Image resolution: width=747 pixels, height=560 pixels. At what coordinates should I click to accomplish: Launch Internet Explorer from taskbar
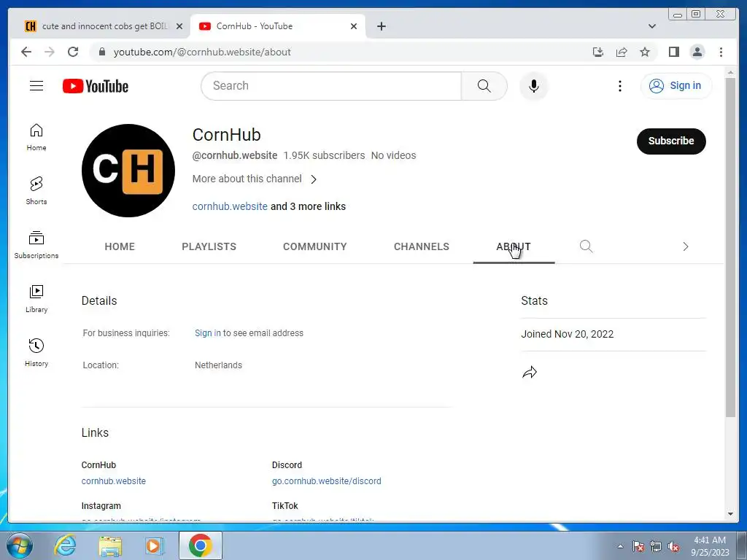(65, 545)
